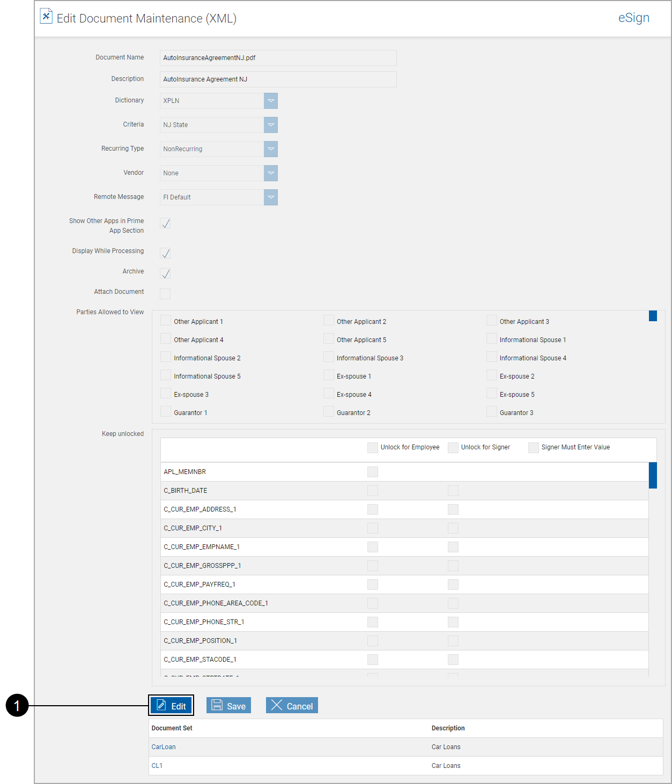This screenshot has height=784, width=672.
Task: Uncheck the Archive checkbox
Action: [x=165, y=273]
